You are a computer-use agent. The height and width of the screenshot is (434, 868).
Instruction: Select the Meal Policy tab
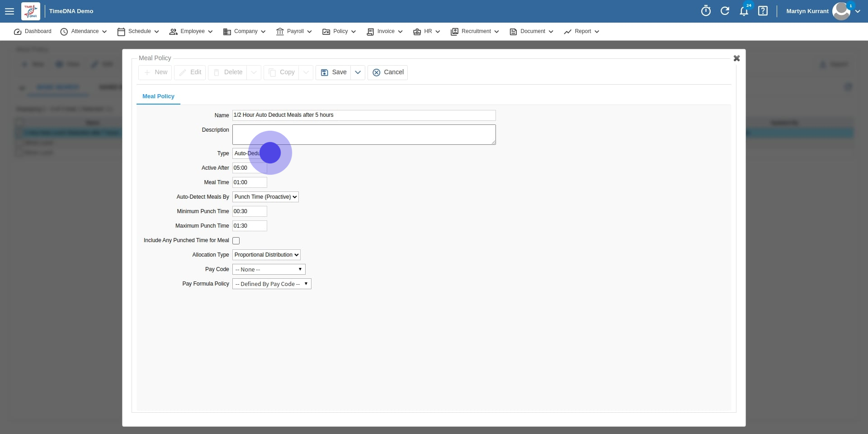pos(158,96)
